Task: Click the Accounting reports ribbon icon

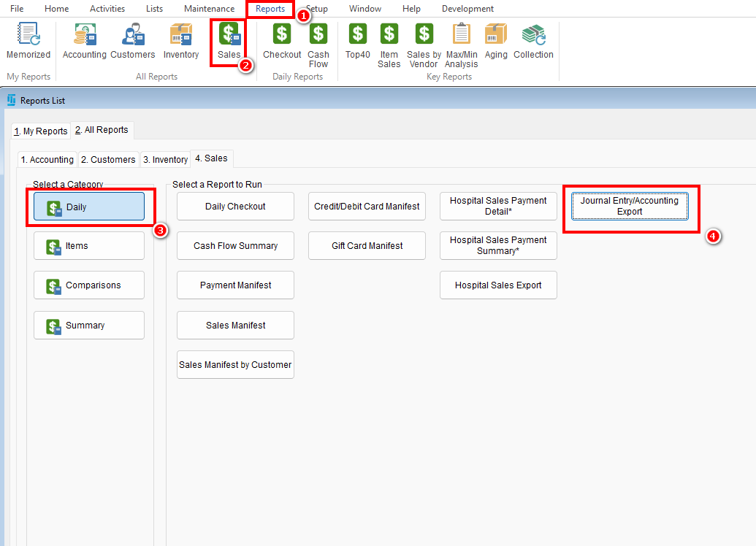Action: point(84,42)
